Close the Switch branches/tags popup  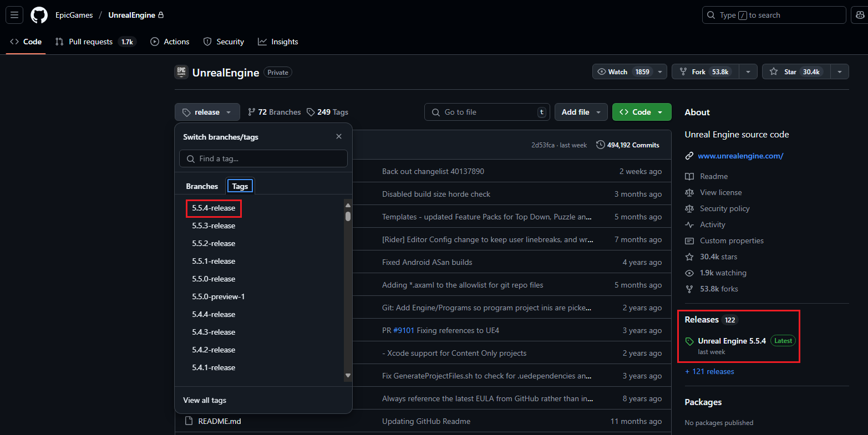click(339, 136)
